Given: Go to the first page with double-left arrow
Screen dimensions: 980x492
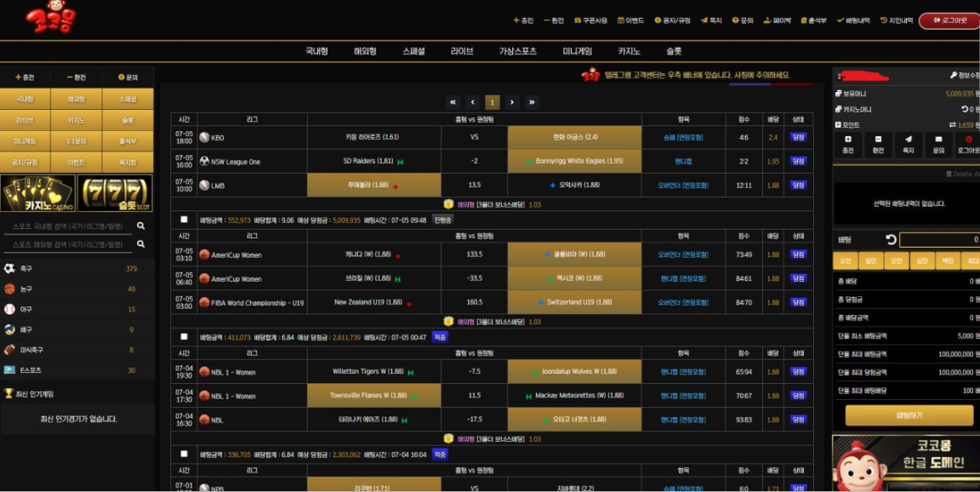Looking at the screenshot, I should click(453, 102).
